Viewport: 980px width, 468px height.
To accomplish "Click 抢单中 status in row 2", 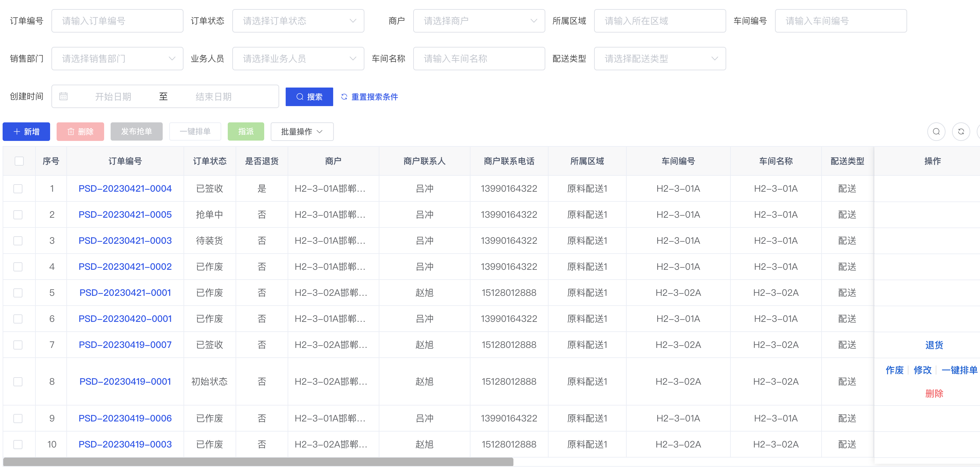I will click(210, 215).
